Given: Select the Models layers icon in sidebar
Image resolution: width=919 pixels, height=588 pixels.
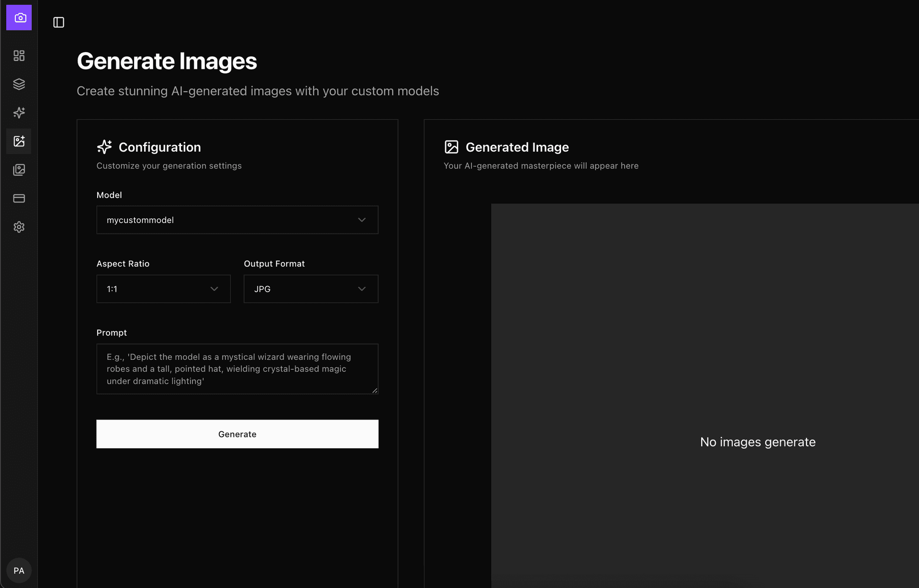Looking at the screenshot, I should point(19,84).
